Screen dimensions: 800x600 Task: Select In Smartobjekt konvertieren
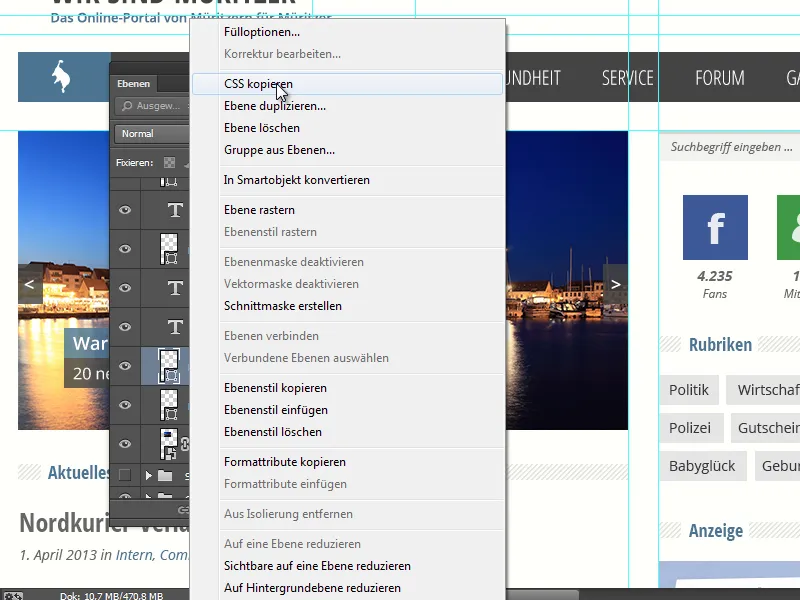[347, 180]
